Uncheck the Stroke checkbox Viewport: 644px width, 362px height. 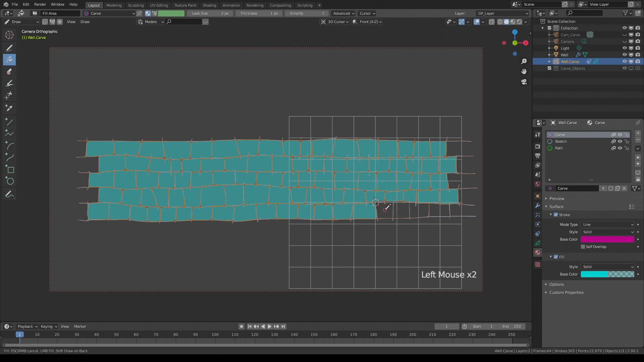(556, 215)
